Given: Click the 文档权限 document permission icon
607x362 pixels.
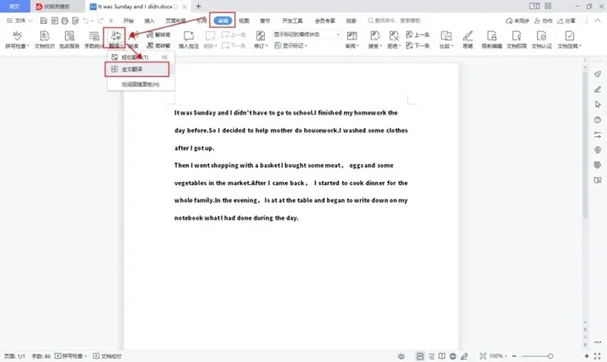Looking at the screenshot, I should (x=516, y=39).
